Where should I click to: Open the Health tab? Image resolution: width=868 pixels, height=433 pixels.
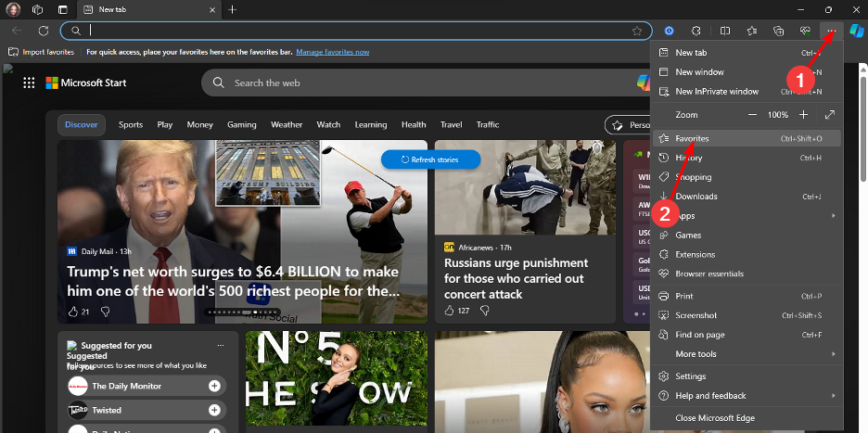tap(414, 125)
